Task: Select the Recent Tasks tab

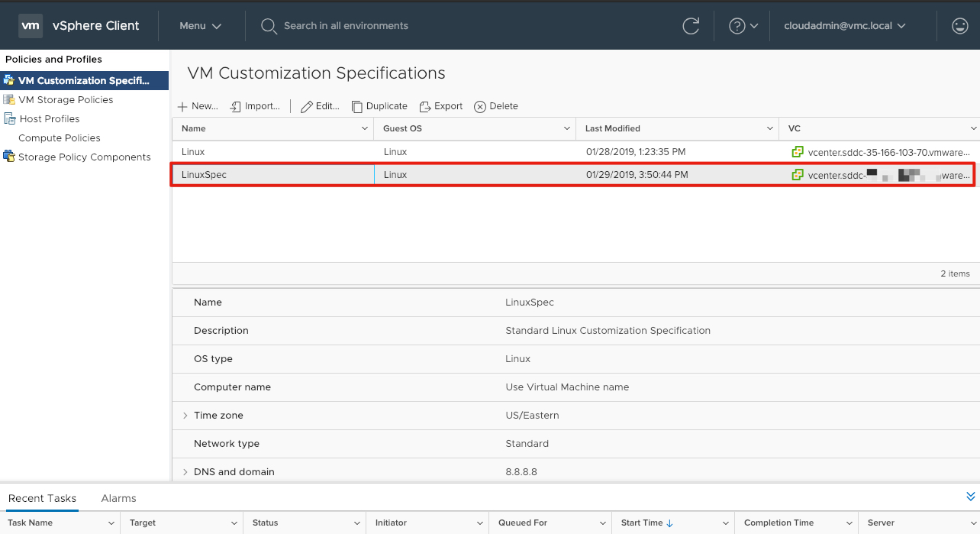Action: coord(42,498)
